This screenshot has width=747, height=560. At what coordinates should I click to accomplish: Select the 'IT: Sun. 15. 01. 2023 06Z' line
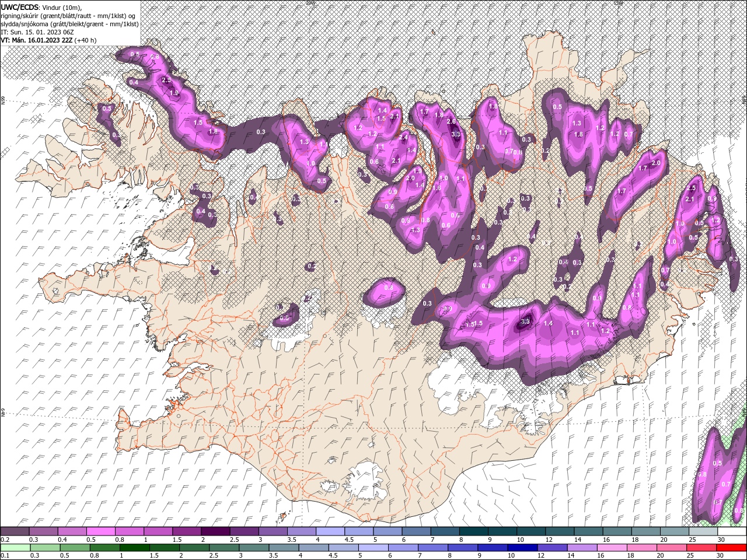pos(37,32)
